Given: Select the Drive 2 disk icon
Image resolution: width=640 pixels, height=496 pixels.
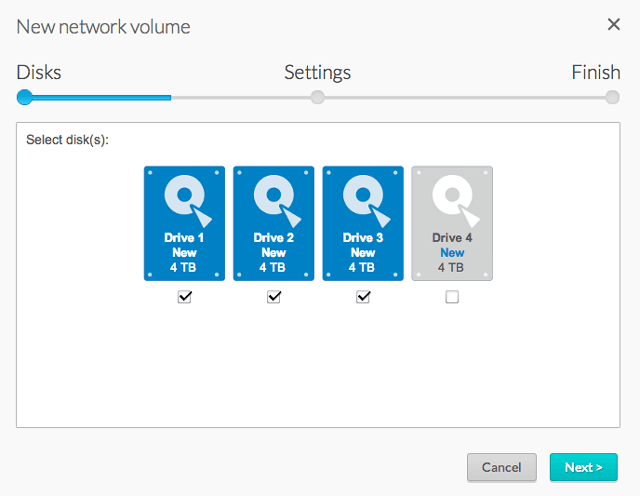Looking at the screenshot, I should point(273,223).
